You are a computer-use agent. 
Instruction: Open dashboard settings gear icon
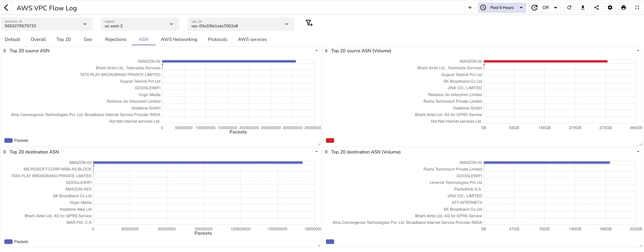[x=610, y=8]
